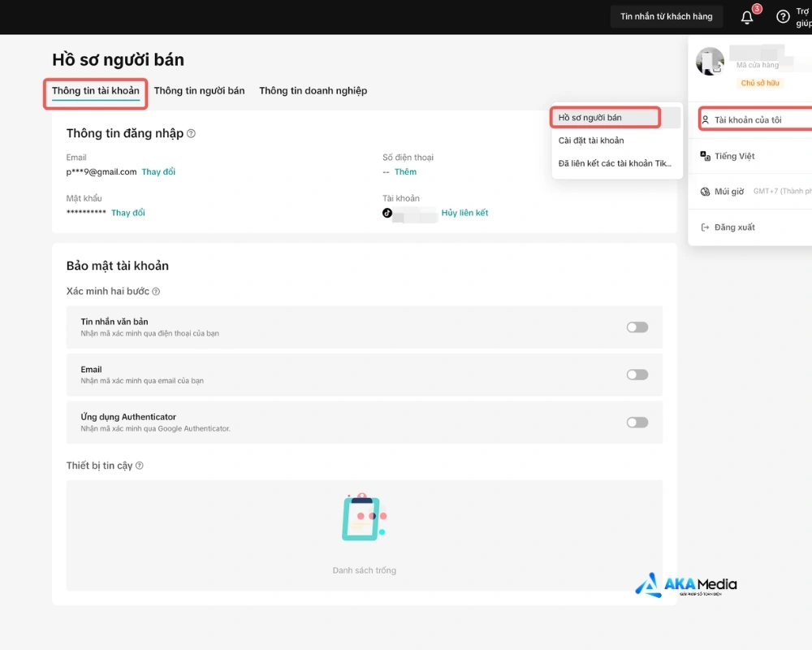The width and height of the screenshot is (812, 650).
Task: Click the shop profile avatar picture
Action: [x=710, y=62]
